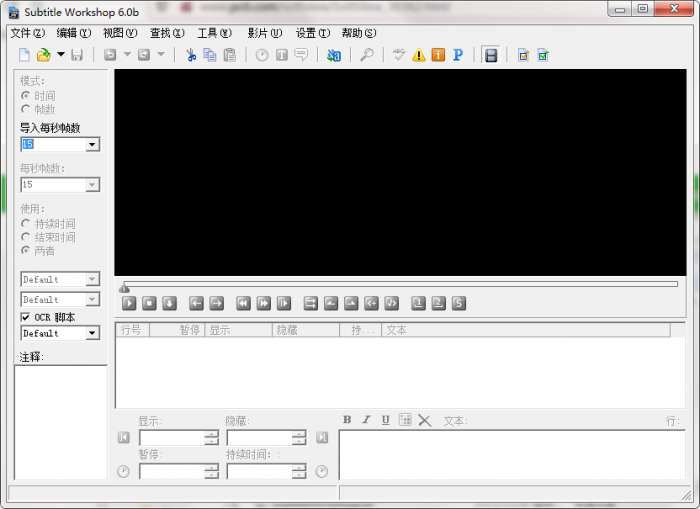Screen dimensions: 700x509
Task: Open the 影片 menu
Action: point(265,33)
